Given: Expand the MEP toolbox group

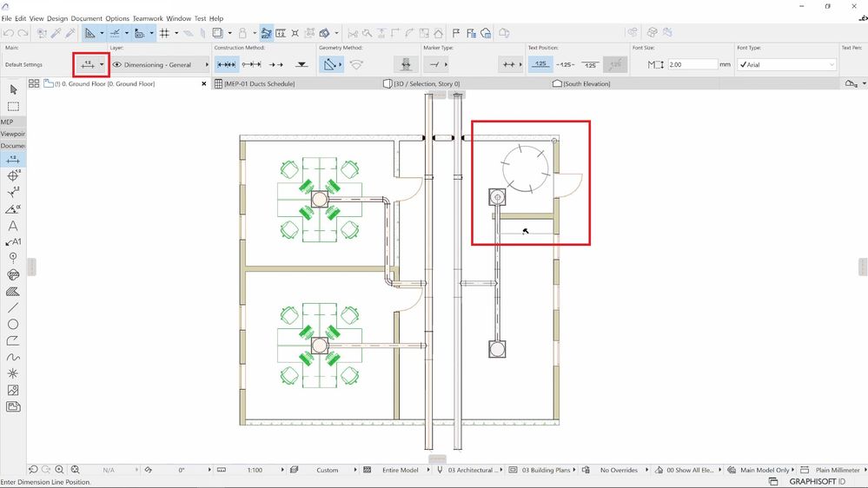Looking at the screenshot, I should click(13, 122).
